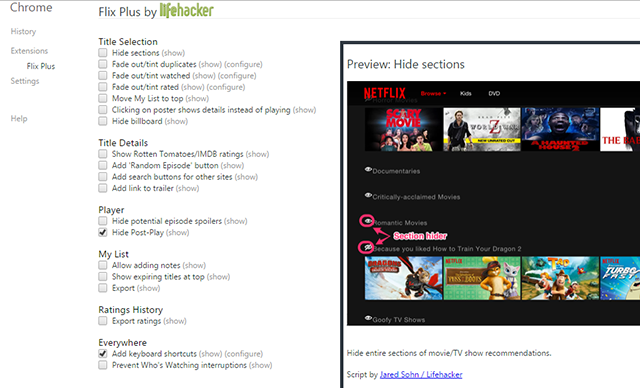Screen dimensions: 640x388
Task: Toggle eye icon beside Critically-acclaimed Movies
Action: coord(368,195)
